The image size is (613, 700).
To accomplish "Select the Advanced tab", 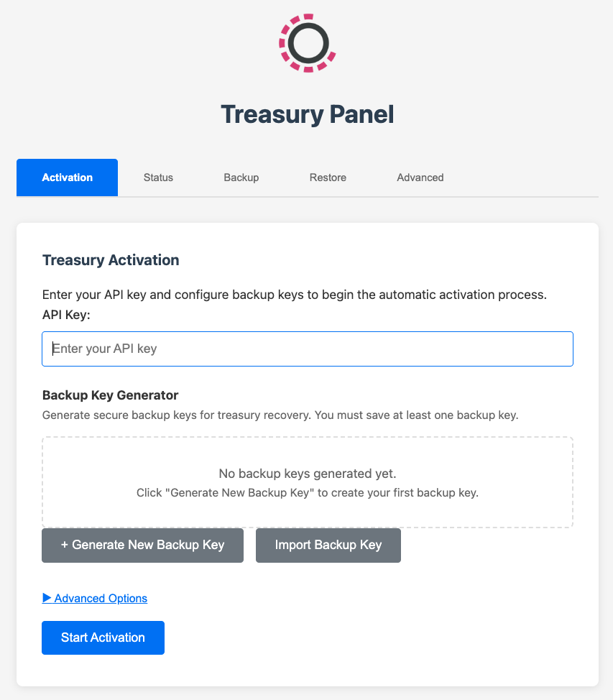I will click(x=420, y=178).
